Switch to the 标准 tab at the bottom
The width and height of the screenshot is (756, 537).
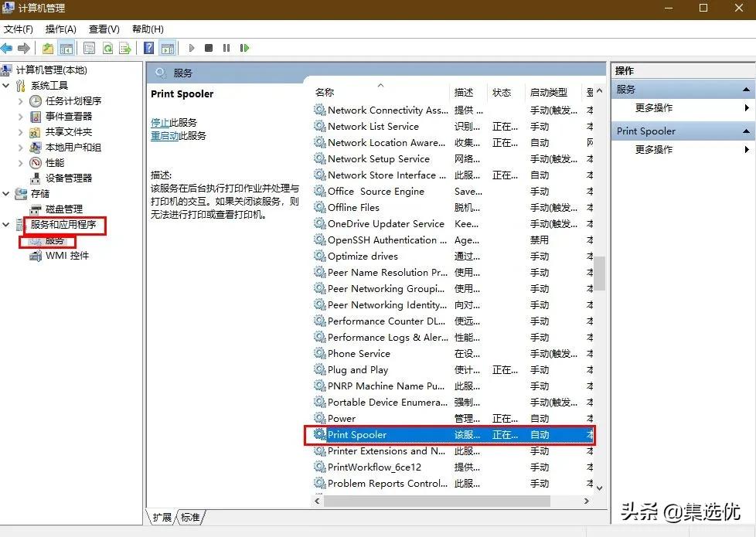[189, 518]
